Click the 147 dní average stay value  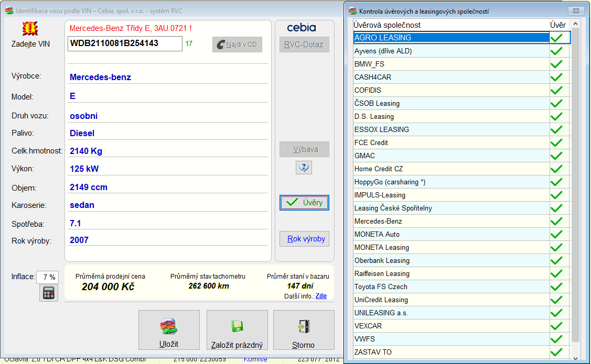[300, 286]
